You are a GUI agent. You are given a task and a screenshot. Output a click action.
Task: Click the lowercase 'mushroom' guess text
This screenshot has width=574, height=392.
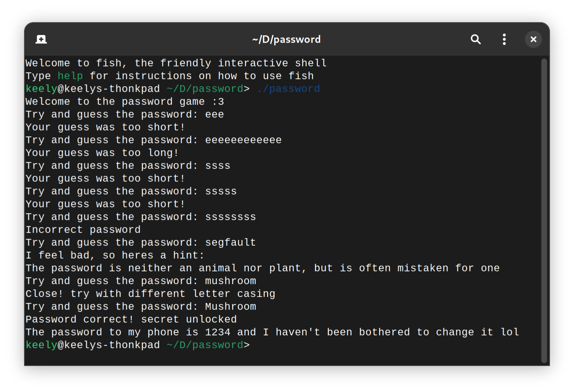click(230, 281)
